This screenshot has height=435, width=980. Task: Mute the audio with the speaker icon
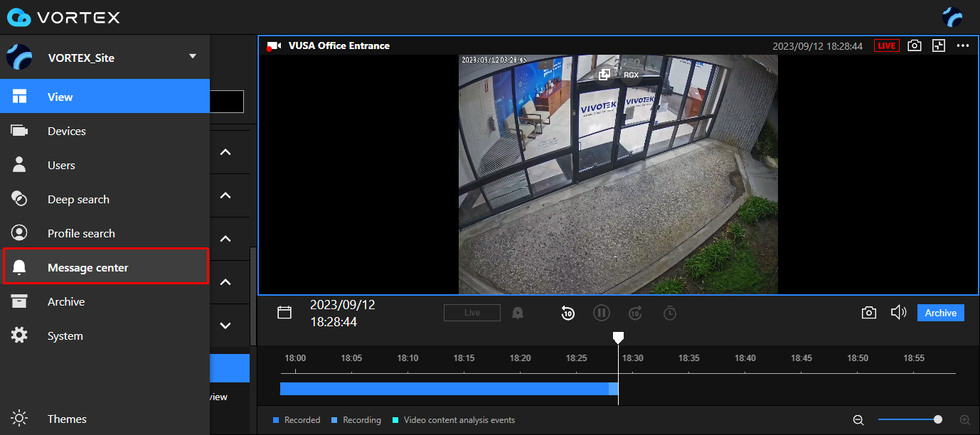tap(898, 312)
